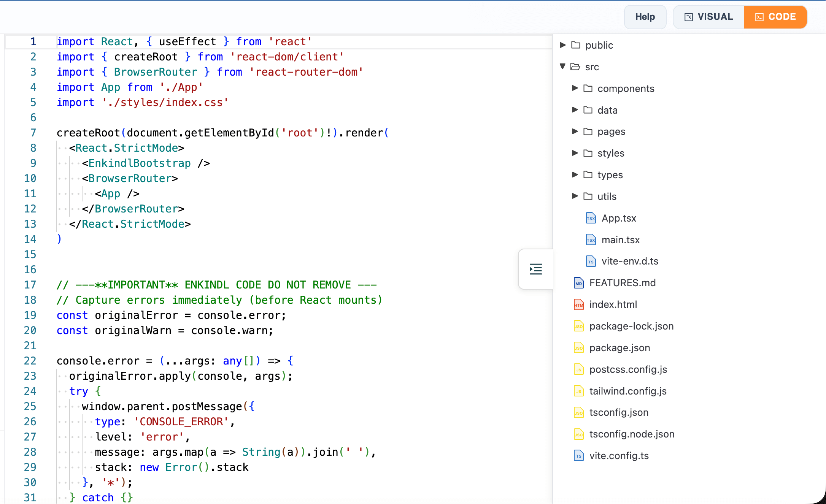Place cursor on 'react-router-dom' import string

[306, 72]
